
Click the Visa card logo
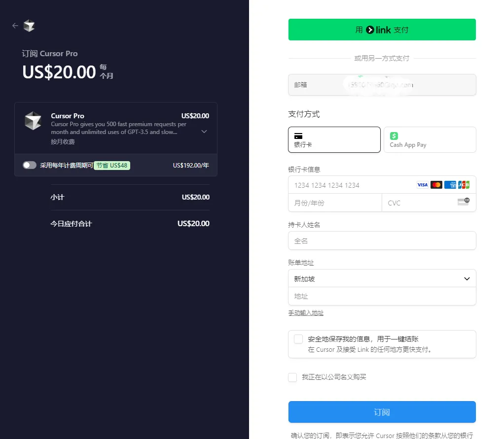coord(422,185)
